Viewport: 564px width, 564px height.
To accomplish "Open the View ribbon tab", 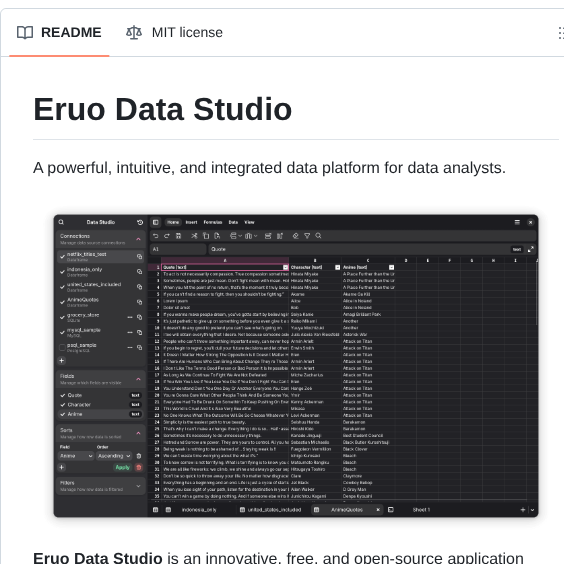I will [x=249, y=222].
